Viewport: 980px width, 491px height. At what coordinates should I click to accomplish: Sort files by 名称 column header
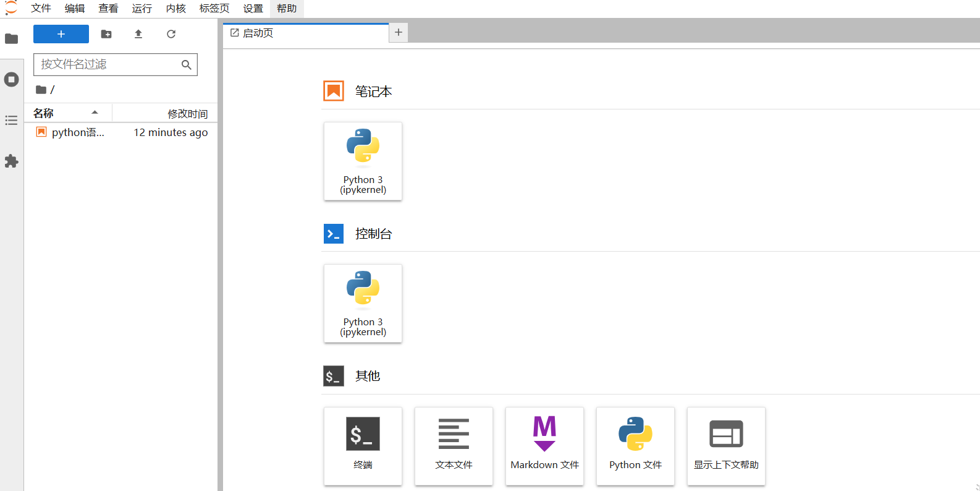coord(68,113)
